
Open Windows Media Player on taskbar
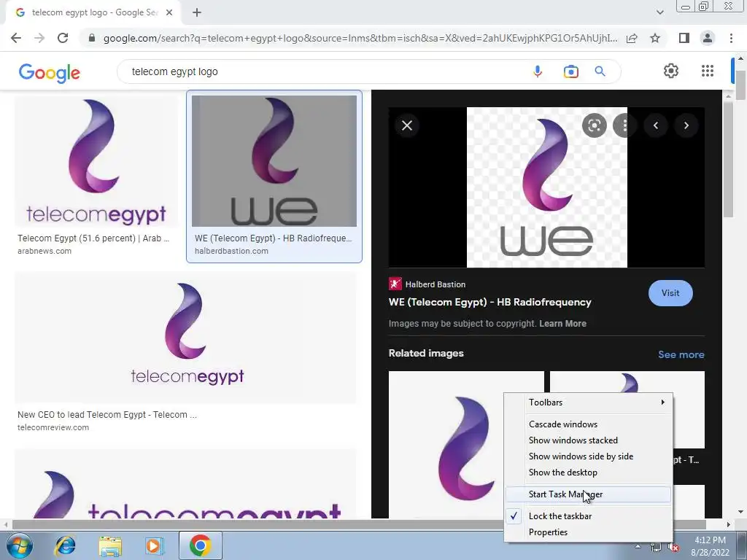[x=154, y=545]
